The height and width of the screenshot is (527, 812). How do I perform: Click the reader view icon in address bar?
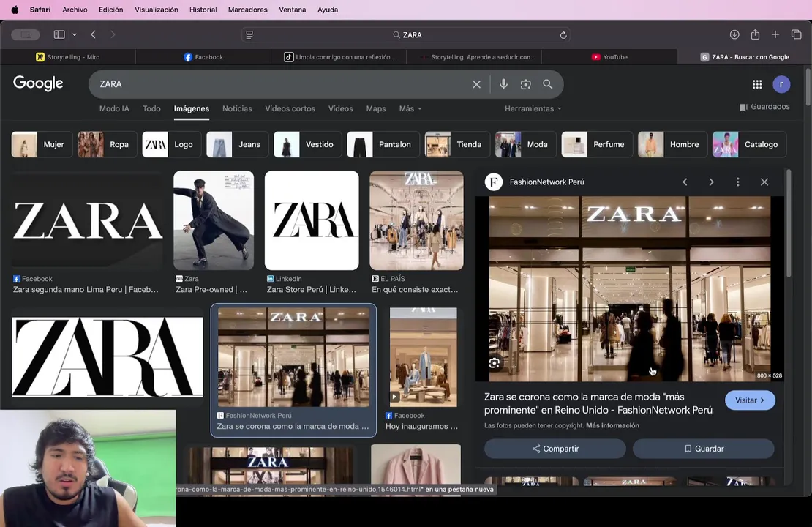coord(249,34)
